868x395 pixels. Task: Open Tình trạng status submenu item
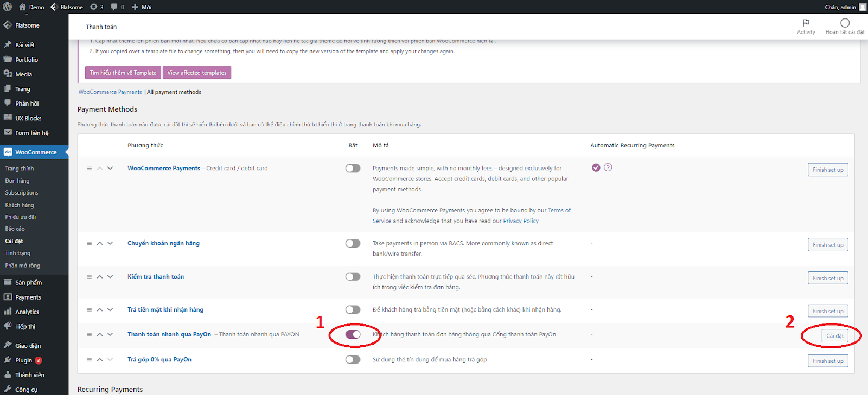point(18,253)
